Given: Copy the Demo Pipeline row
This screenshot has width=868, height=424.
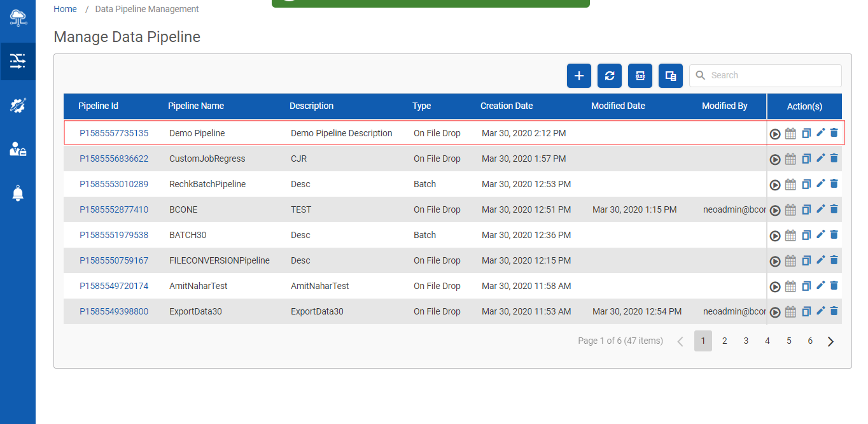Looking at the screenshot, I should point(806,133).
